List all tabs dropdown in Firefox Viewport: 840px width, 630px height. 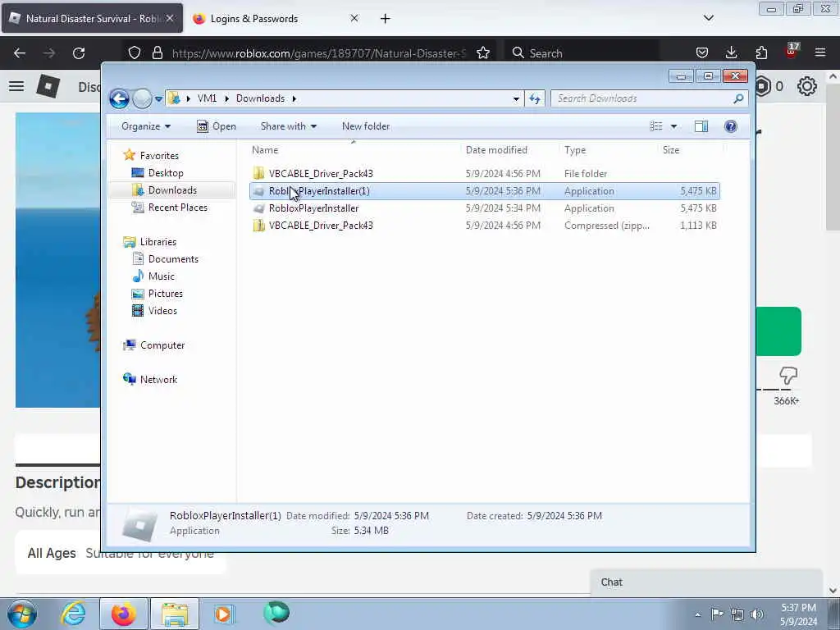[708, 18]
